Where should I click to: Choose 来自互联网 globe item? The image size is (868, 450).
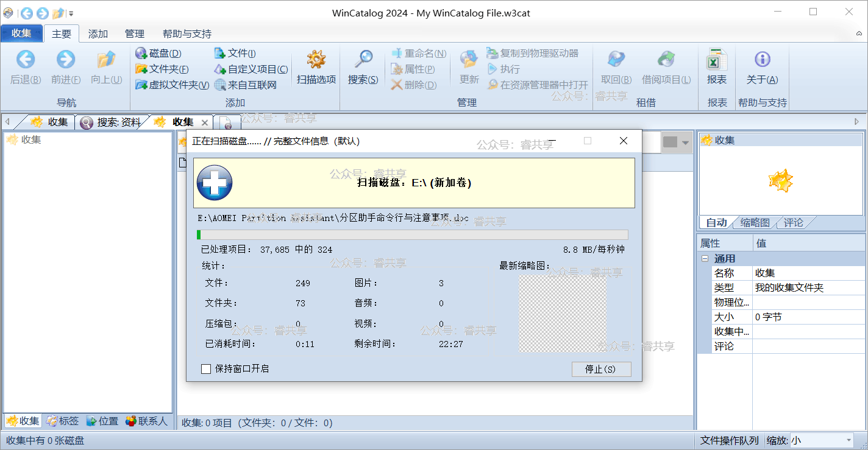coord(245,85)
